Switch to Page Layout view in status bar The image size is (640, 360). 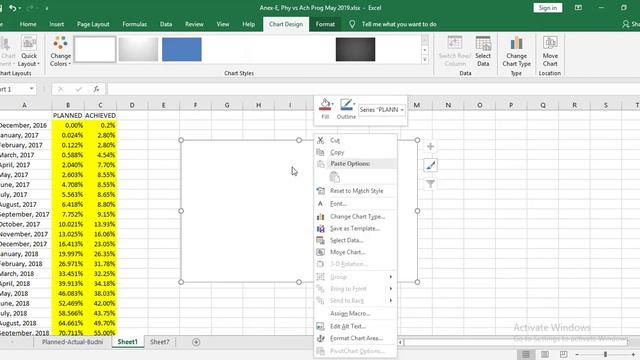click(x=544, y=354)
